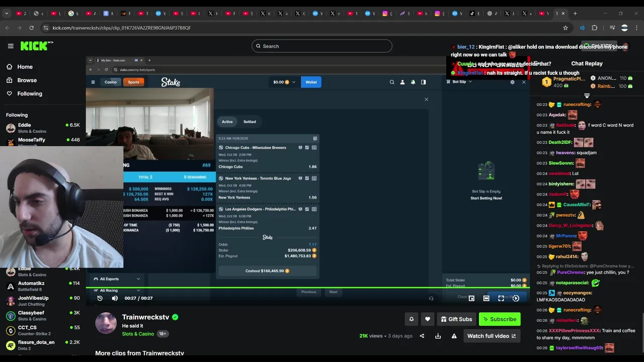Click the Stake search magnifier icon
The image size is (644, 362).
click(392, 82)
